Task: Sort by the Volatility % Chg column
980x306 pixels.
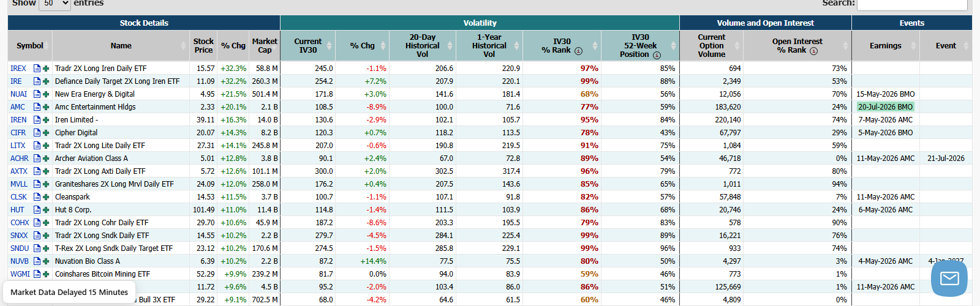Action: pos(363,46)
